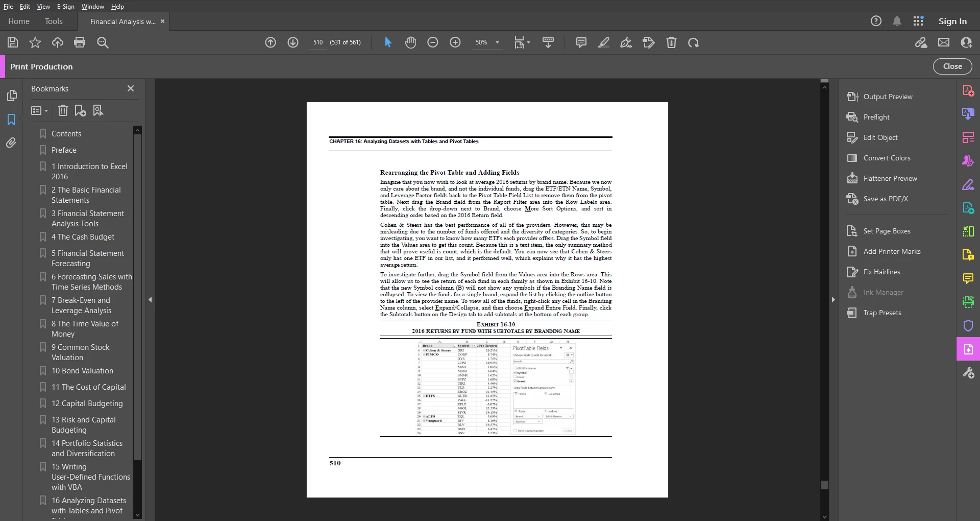This screenshot has height=521, width=980.
Task: Click the bookmarks panel scroll-down arrow
Action: coord(137,514)
